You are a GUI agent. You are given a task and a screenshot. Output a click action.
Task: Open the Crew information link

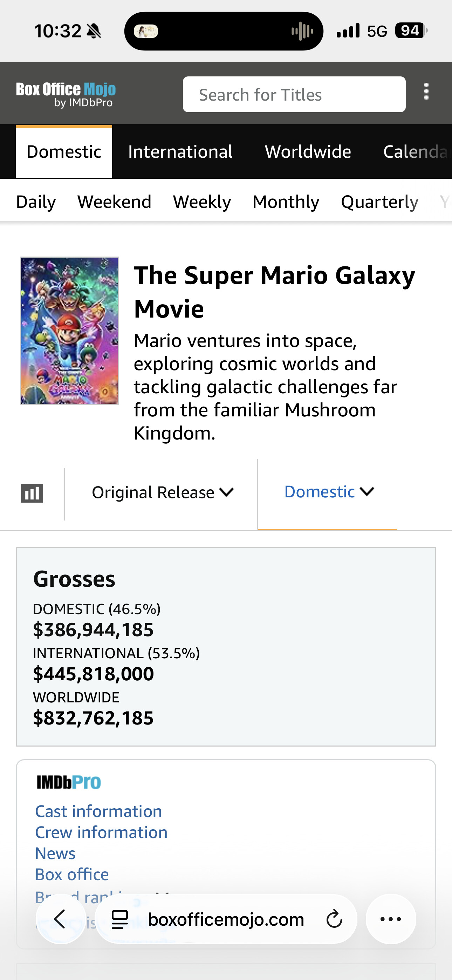pos(101,832)
